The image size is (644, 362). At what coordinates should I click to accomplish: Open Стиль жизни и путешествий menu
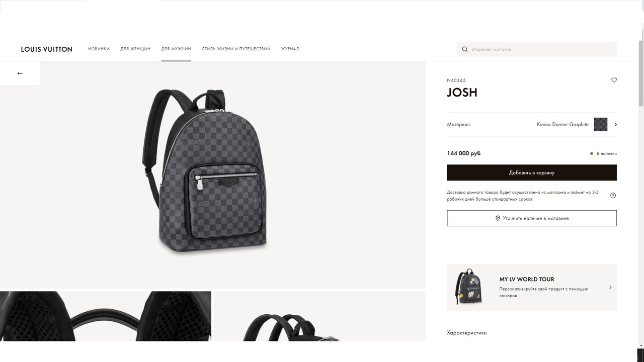[236, 49]
